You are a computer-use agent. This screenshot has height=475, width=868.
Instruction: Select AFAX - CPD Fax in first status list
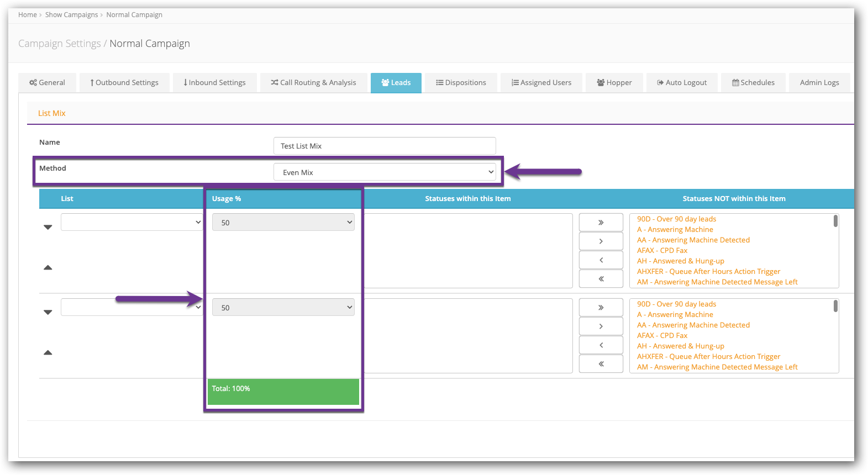point(662,251)
